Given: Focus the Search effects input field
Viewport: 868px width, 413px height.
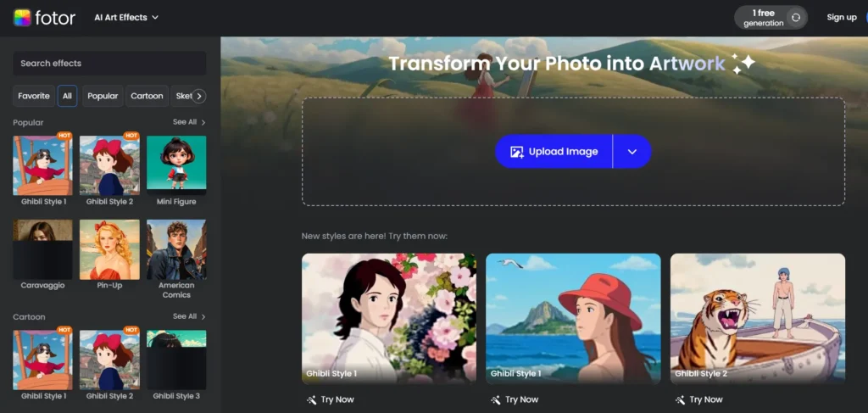Looking at the screenshot, I should (109, 64).
